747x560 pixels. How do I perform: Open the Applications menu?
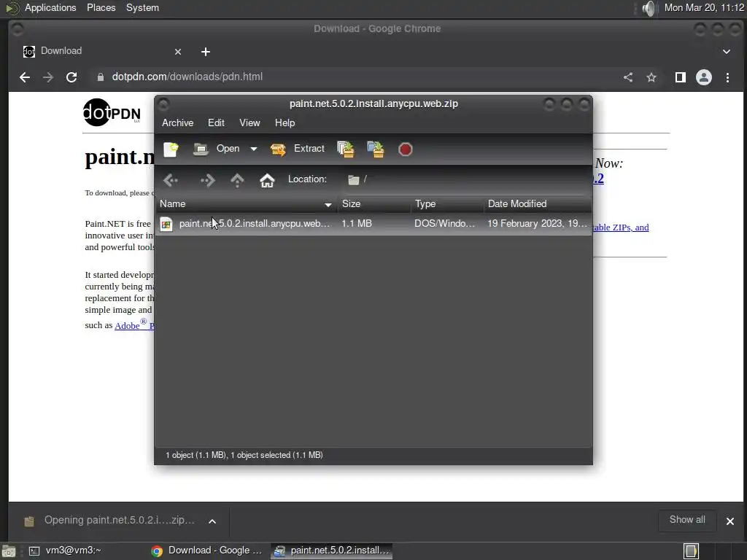(x=50, y=8)
